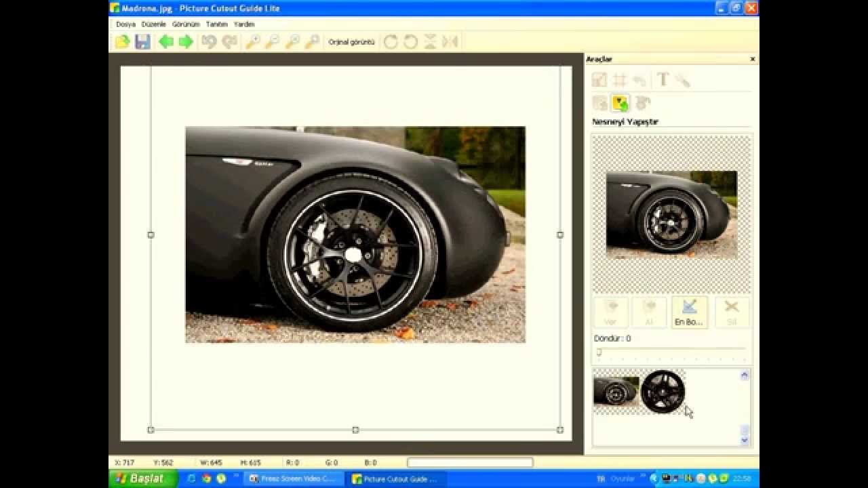Open the Düzenle menu
868x488 pixels.
pyautogui.click(x=154, y=24)
